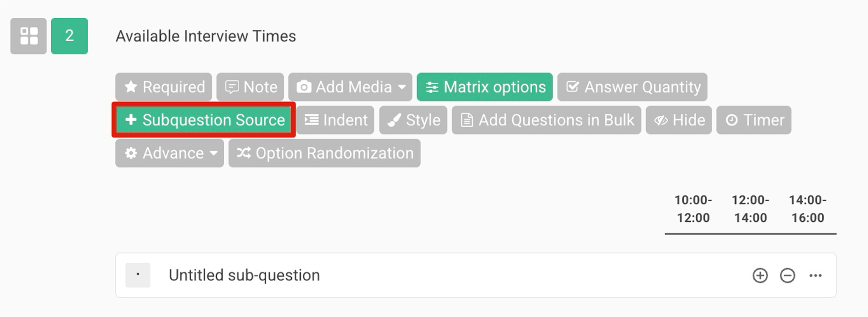This screenshot has width=868, height=317.
Task: Add a sub-question with the plus icon
Action: point(760,275)
